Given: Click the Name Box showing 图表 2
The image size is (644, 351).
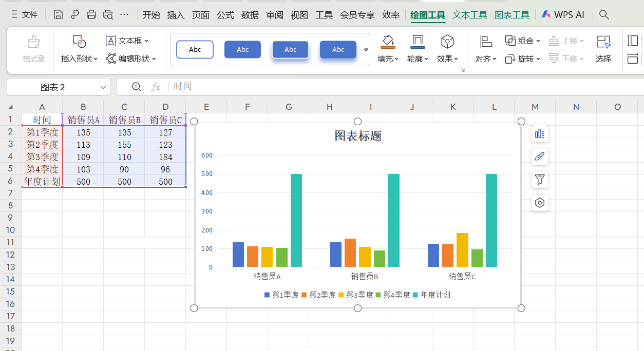Looking at the screenshot, I should tap(53, 87).
